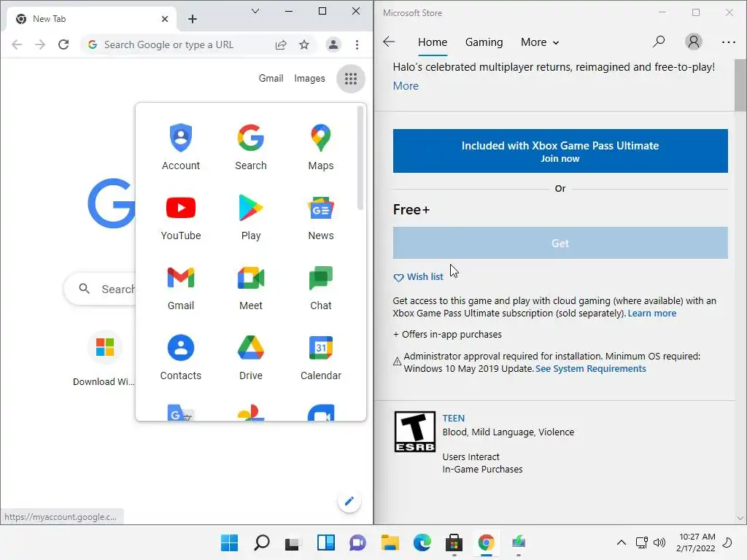This screenshot has width=747, height=560.
Task: Go back in Chrome
Action: pos(17,44)
